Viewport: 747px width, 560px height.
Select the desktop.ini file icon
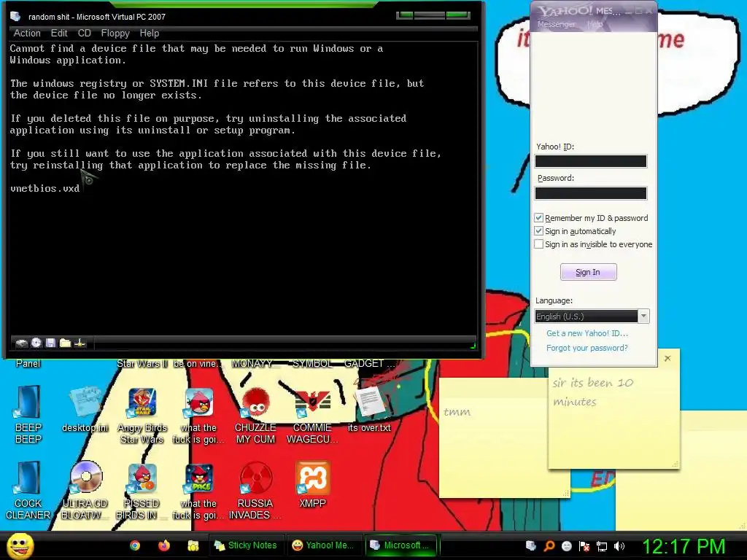click(85, 410)
